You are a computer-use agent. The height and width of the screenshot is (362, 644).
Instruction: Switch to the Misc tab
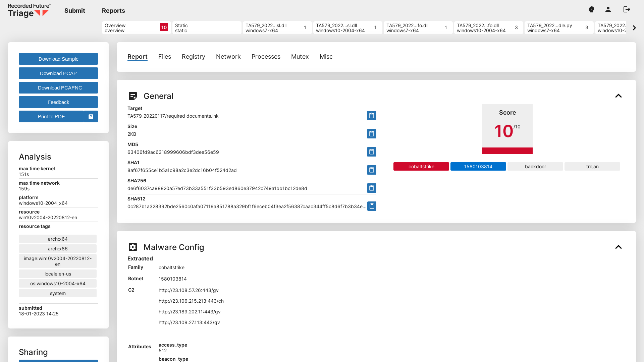point(326,57)
